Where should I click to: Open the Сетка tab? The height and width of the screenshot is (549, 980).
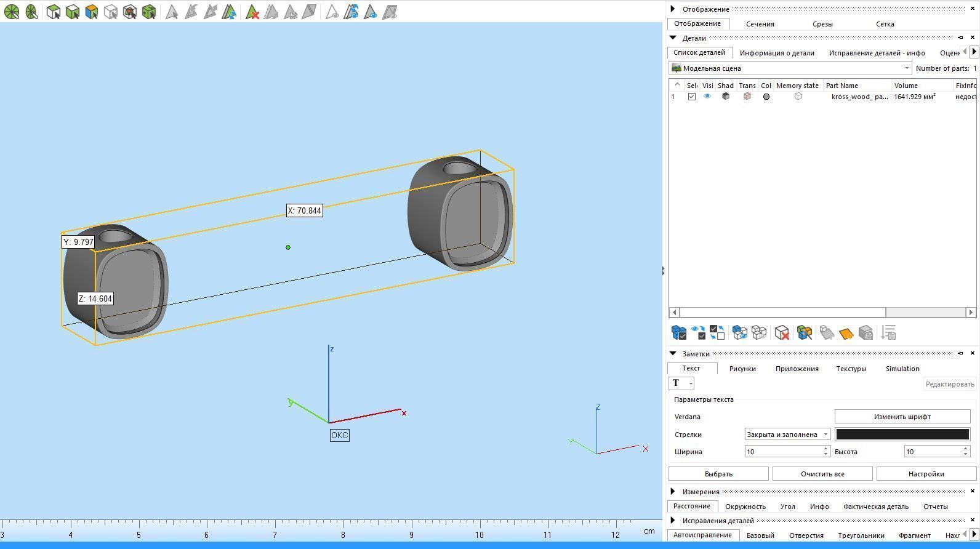click(885, 24)
